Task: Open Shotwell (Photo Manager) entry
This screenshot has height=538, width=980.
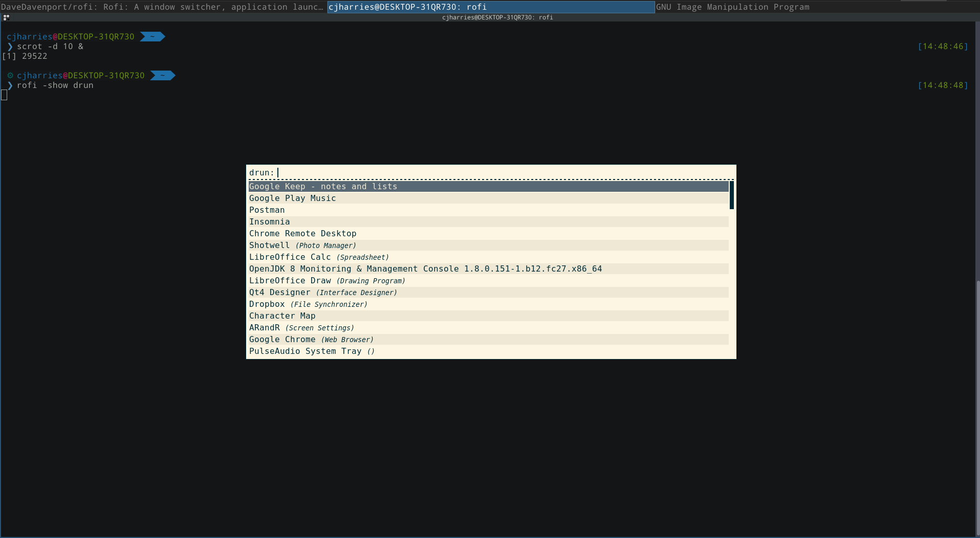Action: (x=489, y=245)
